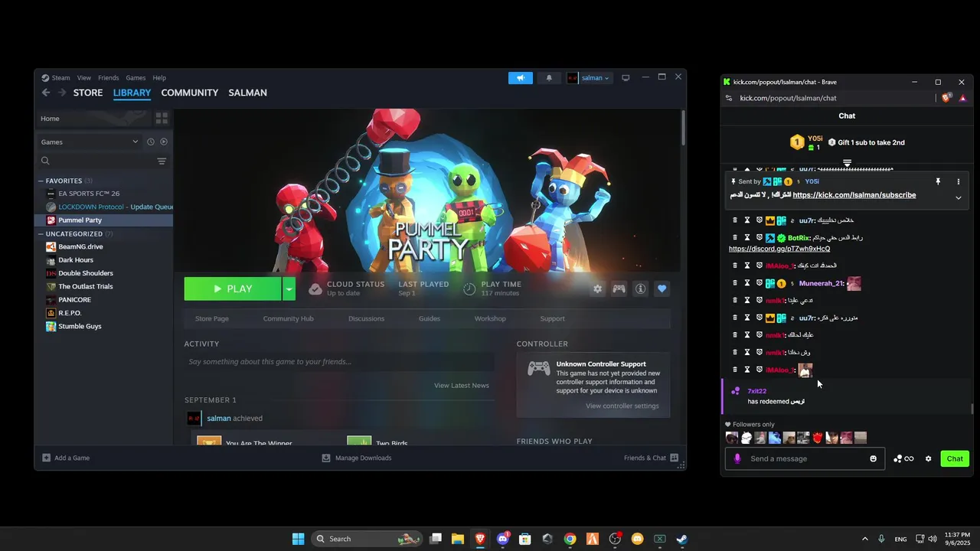
Task: View site information icon in Brave address bar
Action: pyautogui.click(x=729, y=98)
